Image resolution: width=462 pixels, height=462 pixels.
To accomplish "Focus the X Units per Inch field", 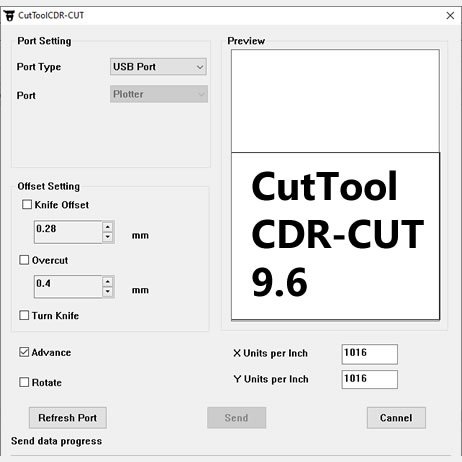I will (370, 354).
